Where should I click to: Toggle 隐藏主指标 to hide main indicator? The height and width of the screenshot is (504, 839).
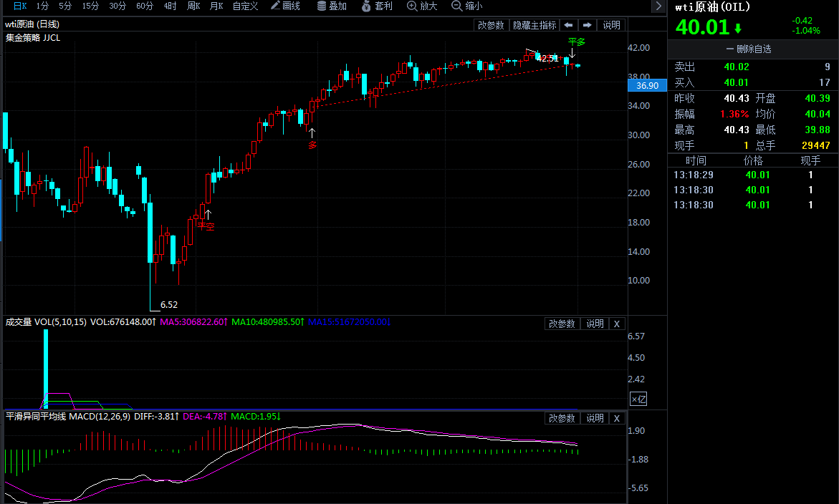point(534,25)
